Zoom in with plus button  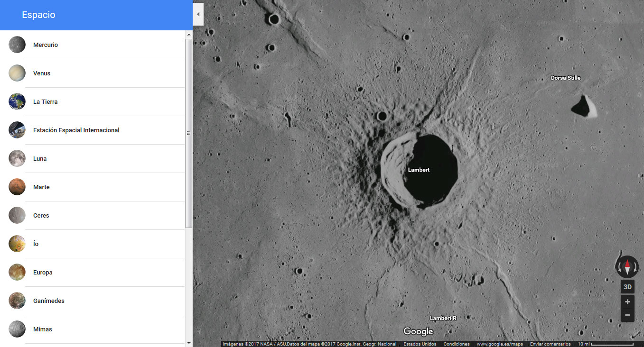coord(627,302)
